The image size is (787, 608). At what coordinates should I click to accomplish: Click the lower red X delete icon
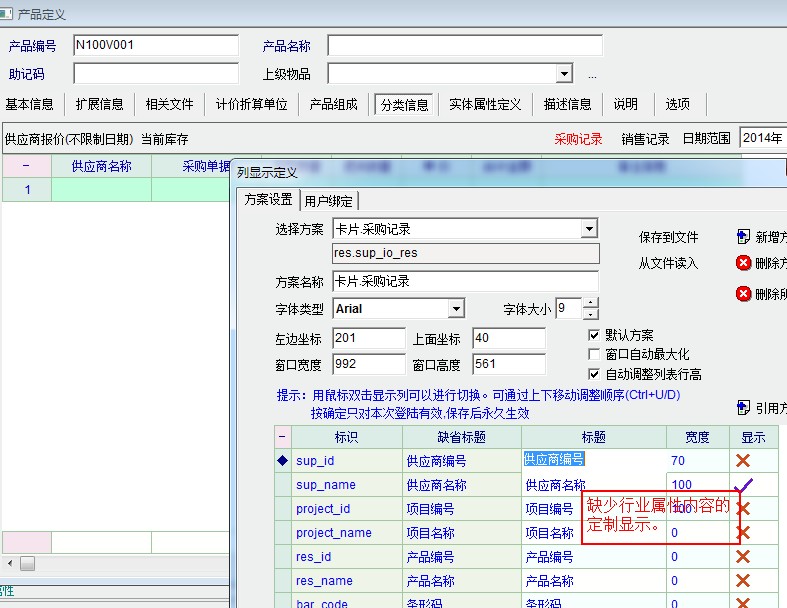point(743,294)
